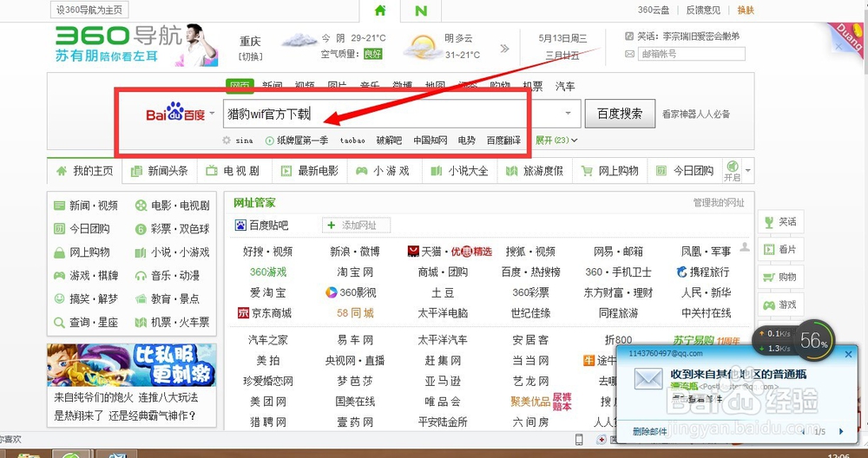Image resolution: width=868 pixels, height=458 pixels.
Task: Open the 58同城 link
Action: [355, 313]
